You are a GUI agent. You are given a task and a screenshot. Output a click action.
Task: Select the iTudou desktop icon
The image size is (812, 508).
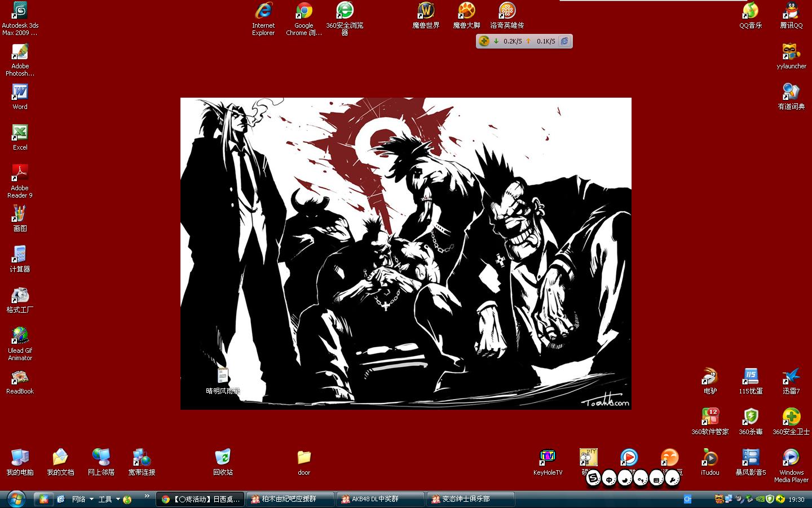[x=710, y=462]
